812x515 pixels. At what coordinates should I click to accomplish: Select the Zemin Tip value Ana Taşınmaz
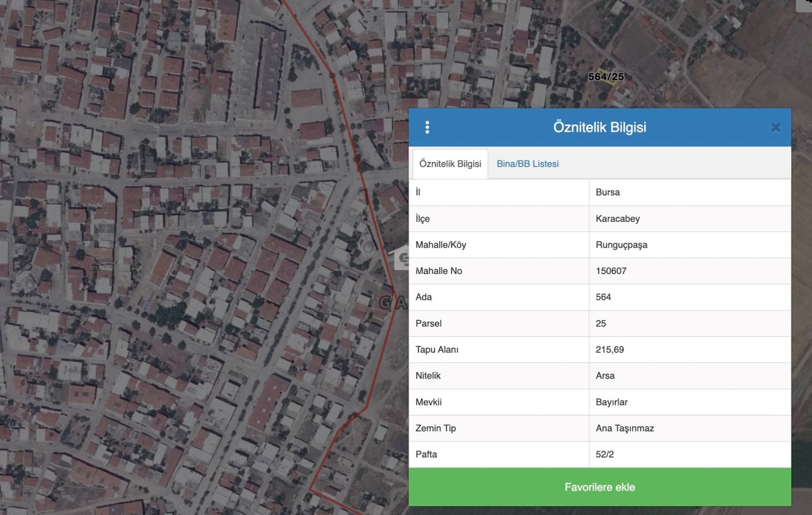(625, 428)
